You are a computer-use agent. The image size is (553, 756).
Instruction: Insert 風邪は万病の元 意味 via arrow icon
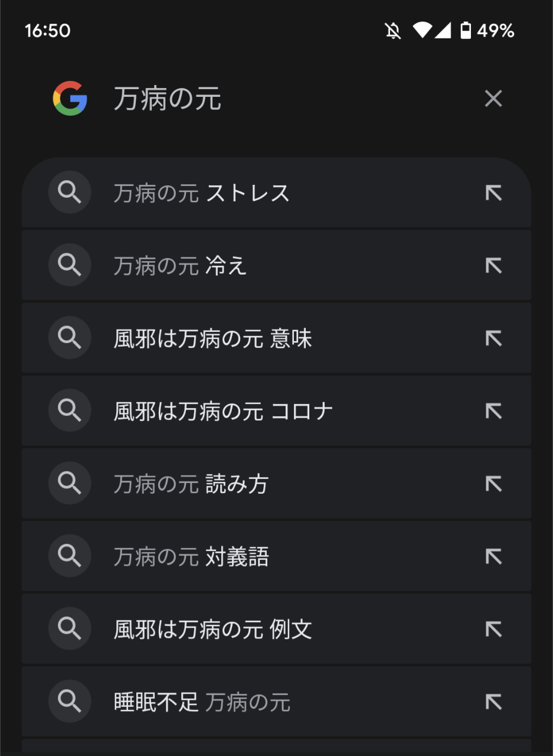click(x=493, y=338)
